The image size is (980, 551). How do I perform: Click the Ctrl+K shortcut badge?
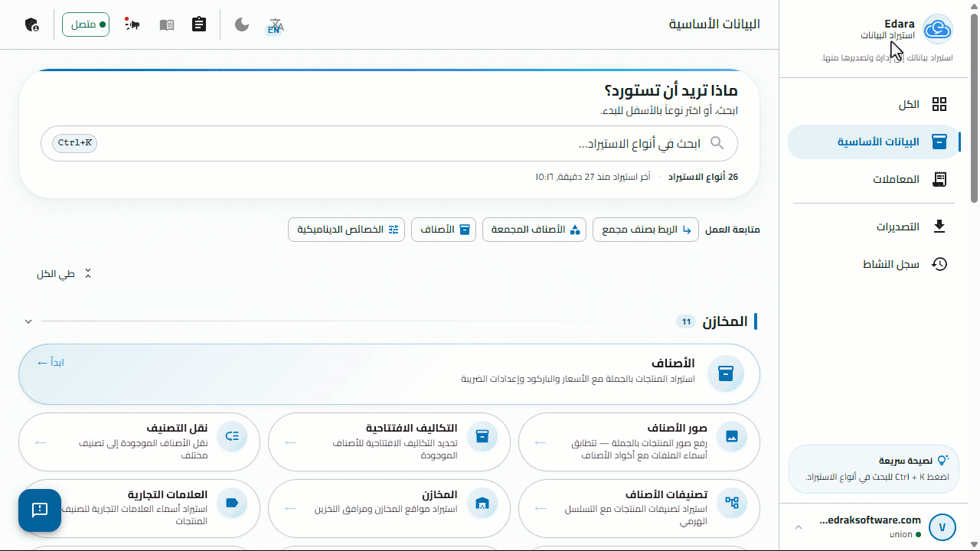(x=75, y=143)
